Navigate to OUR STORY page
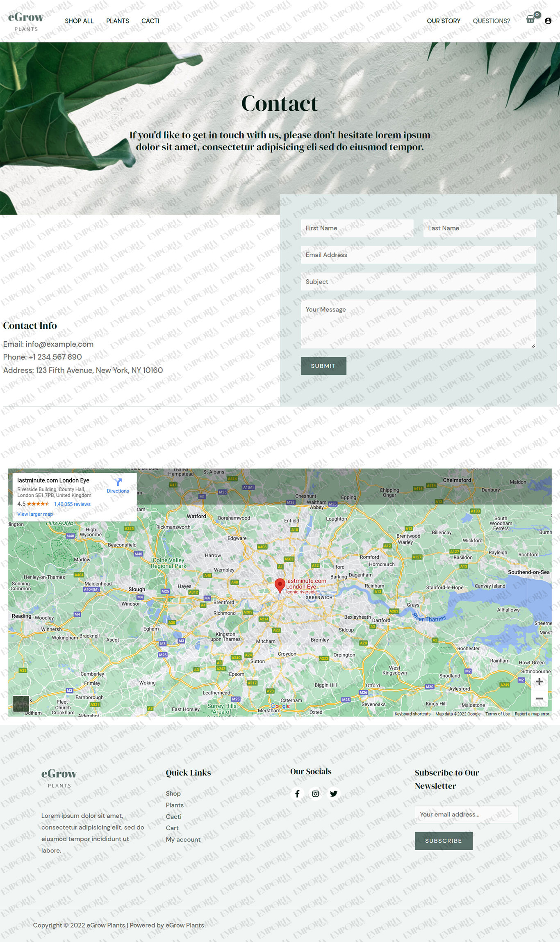 [x=444, y=21]
